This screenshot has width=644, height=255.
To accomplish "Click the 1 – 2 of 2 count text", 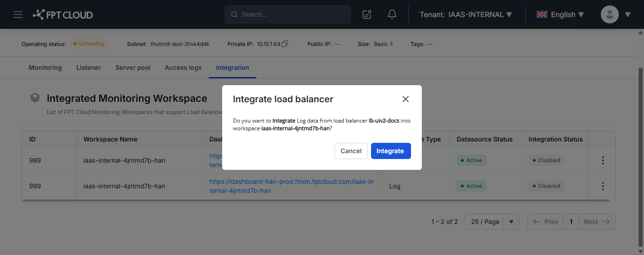I will 444,222.
